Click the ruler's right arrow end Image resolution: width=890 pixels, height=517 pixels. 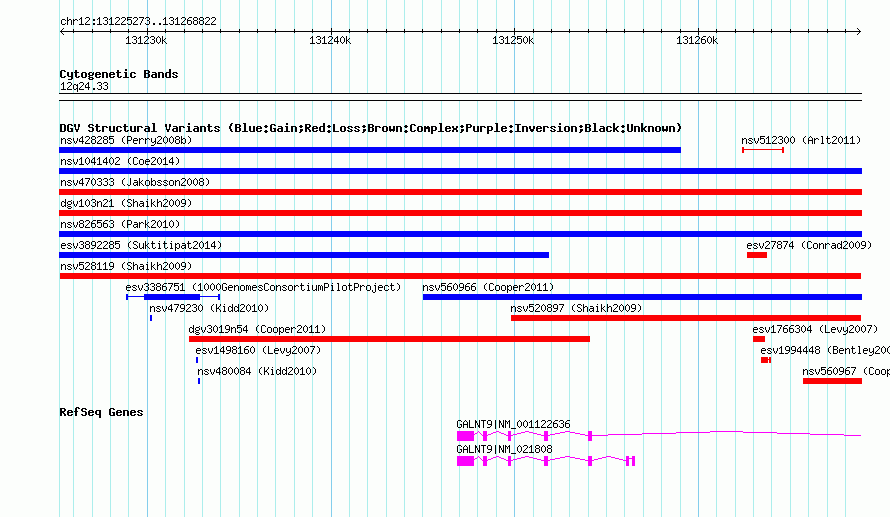point(859,31)
